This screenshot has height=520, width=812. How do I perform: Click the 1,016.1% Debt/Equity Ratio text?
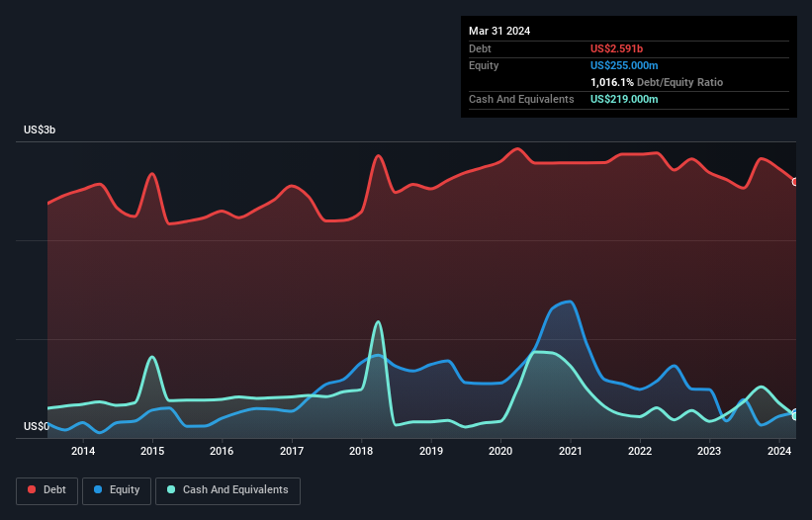(657, 82)
